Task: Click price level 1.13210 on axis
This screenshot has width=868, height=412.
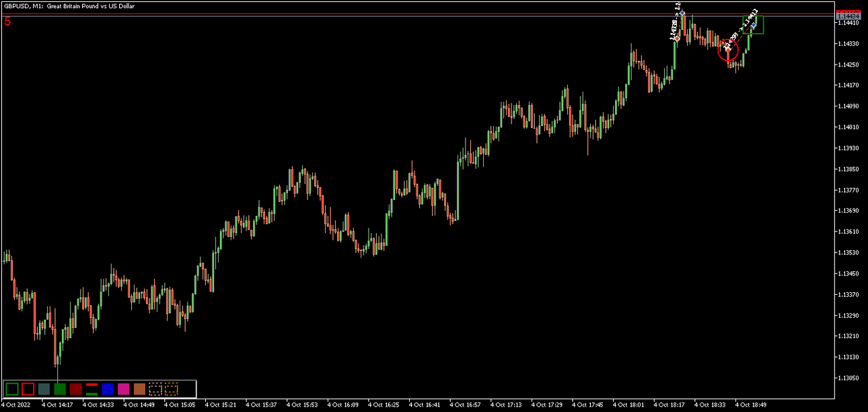Action: click(x=849, y=336)
